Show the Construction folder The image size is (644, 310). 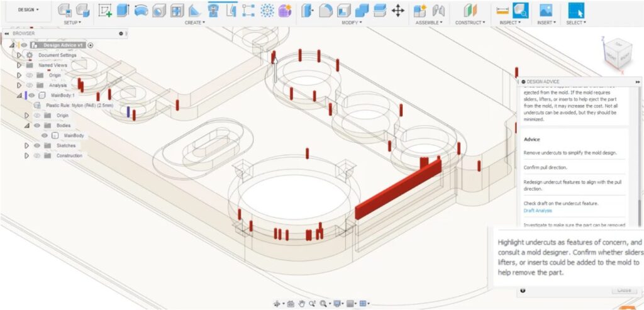click(37, 155)
